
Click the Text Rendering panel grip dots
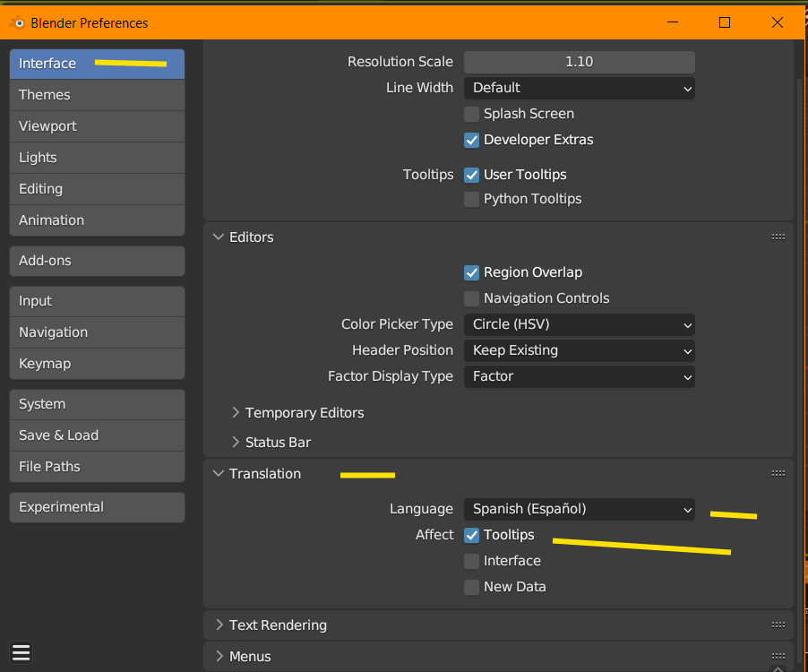click(x=778, y=625)
